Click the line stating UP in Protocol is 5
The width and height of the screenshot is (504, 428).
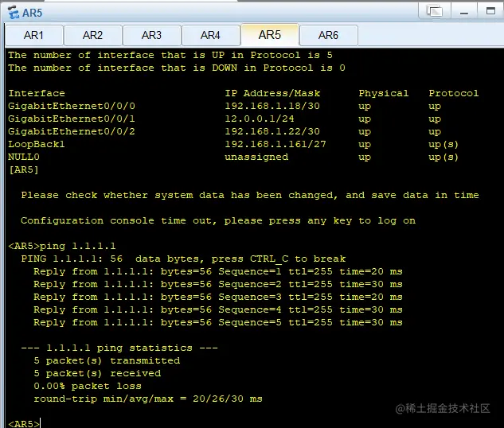pos(170,55)
